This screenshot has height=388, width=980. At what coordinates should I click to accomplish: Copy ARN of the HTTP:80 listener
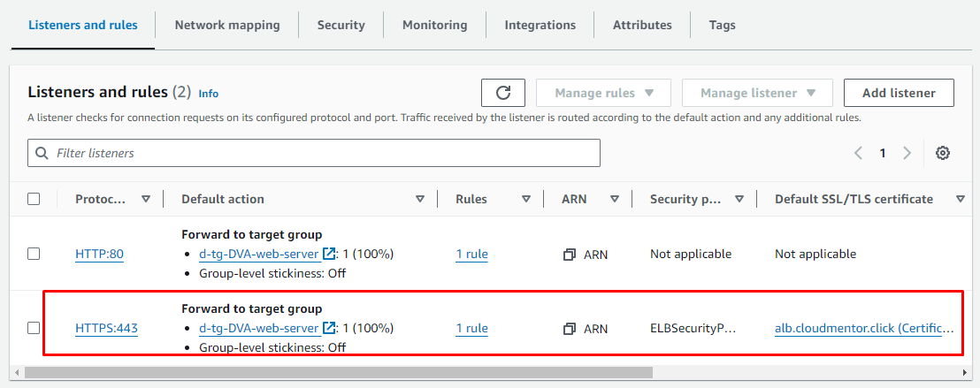[570, 255]
